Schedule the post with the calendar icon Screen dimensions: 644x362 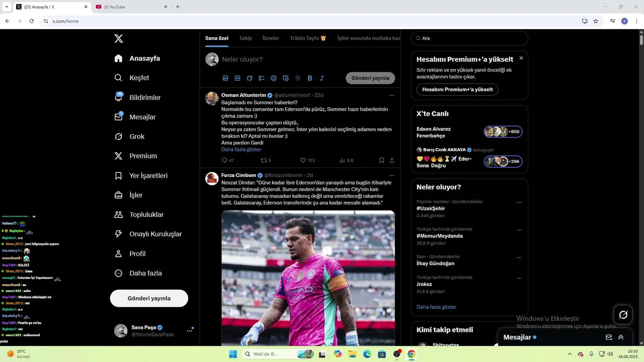click(x=286, y=78)
